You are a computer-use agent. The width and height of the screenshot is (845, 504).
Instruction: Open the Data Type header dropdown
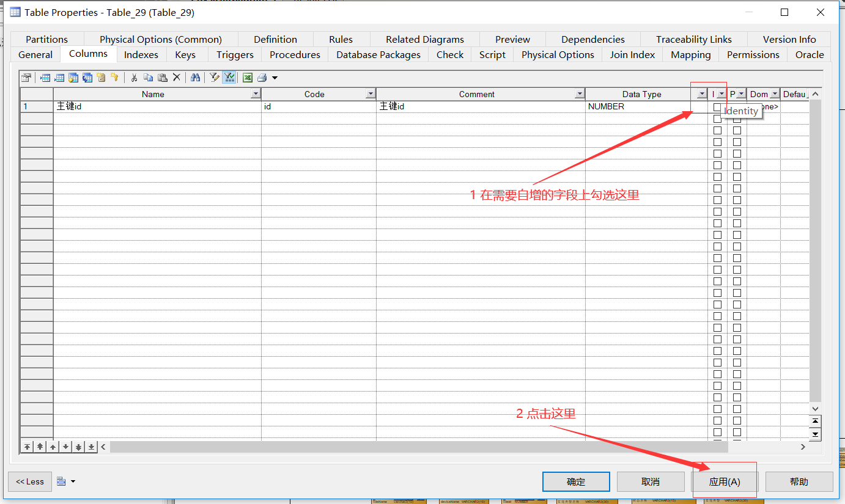(x=702, y=94)
